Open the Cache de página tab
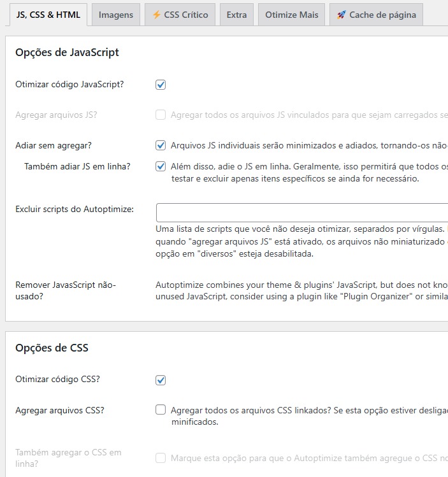Screen dimensions: 448x477 pyautogui.click(x=376, y=15)
